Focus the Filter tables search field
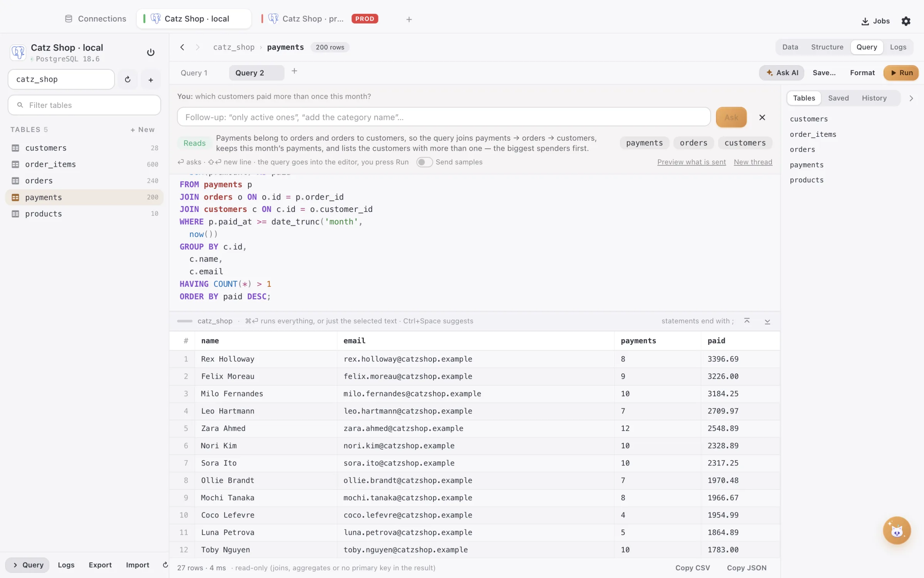Image resolution: width=924 pixels, height=578 pixels. 84,105
